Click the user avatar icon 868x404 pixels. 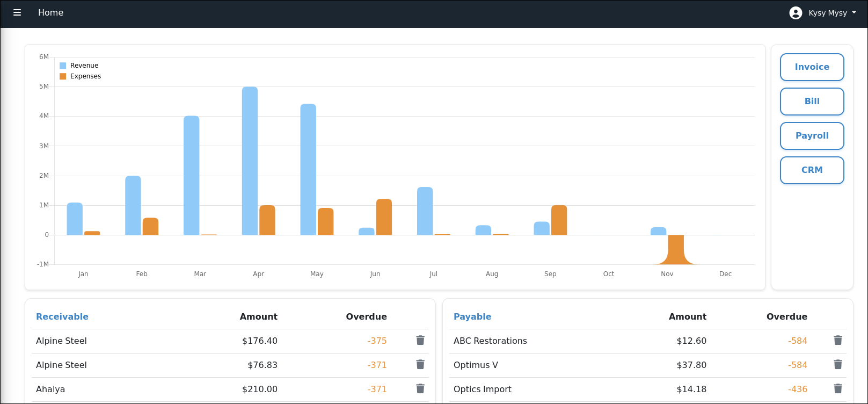796,13
